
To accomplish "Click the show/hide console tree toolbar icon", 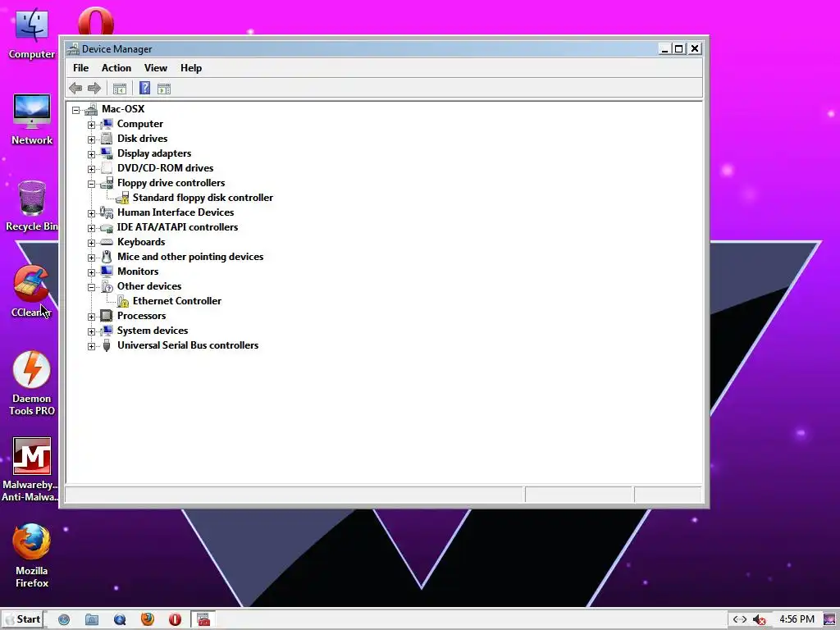I will 120,89.
